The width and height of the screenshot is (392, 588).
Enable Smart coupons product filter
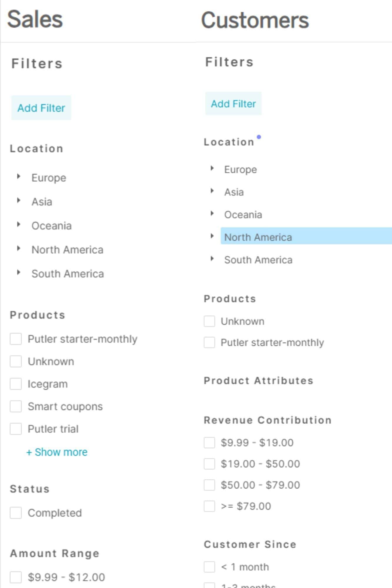click(16, 406)
